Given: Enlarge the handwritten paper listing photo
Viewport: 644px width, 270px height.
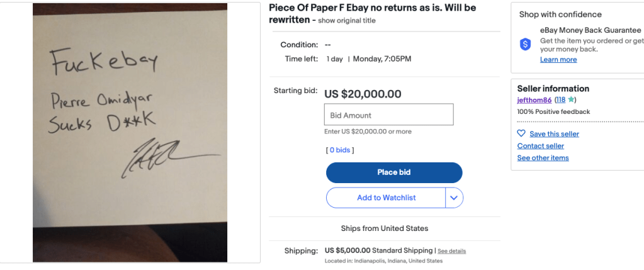Looking at the screenshot, I should tap(130, 132).
